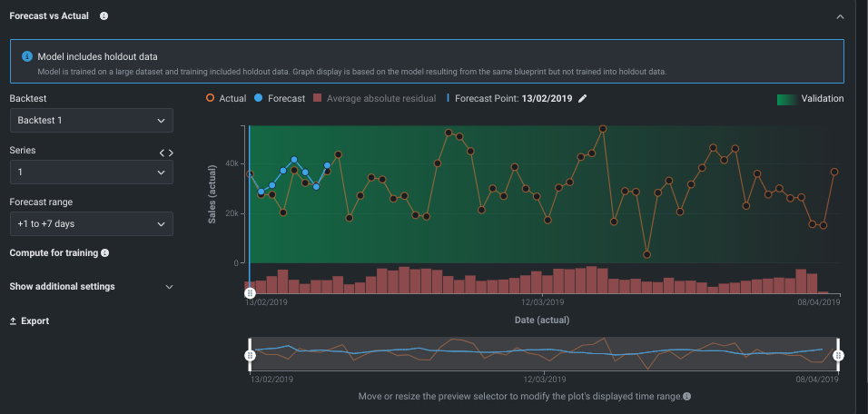The image size is (868, 414).
Task: Go to next series with right arrow
Action: tap(171, 153)
